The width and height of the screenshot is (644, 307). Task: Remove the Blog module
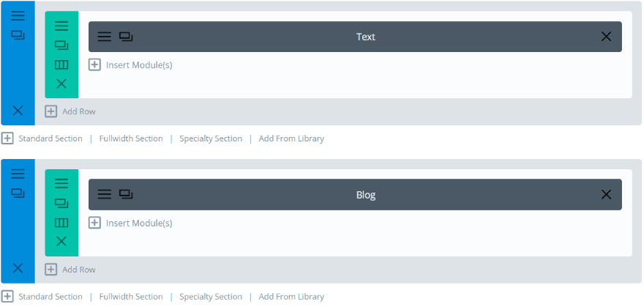pos(606,195)
